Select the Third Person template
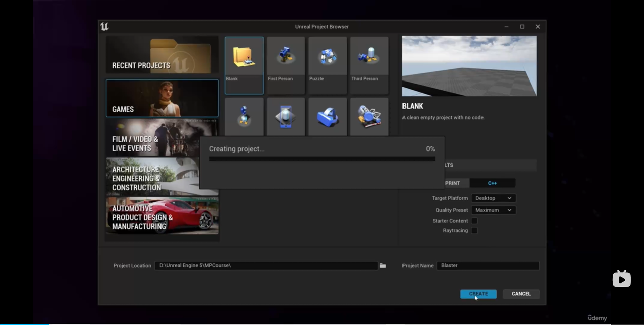The height and width of the screenshot is (325, 644). [369, 65]
